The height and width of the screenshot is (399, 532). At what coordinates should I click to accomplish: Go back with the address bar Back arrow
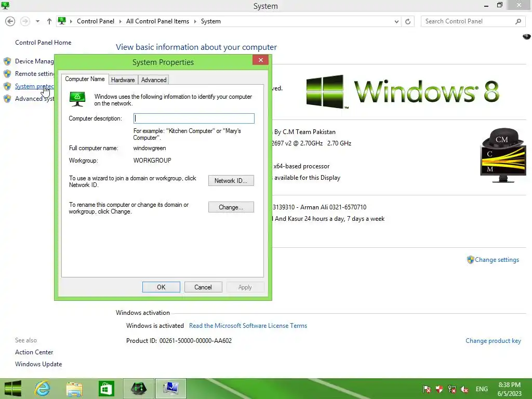coord(10,21)
